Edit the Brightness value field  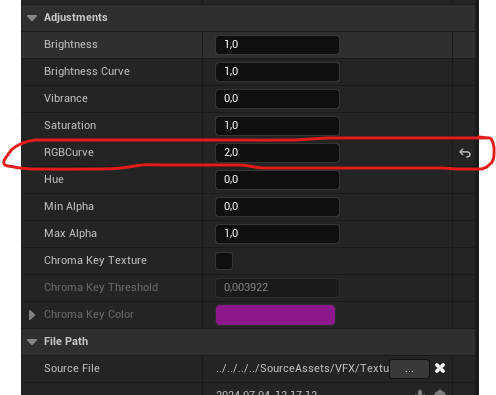click(x=277, y=45)
